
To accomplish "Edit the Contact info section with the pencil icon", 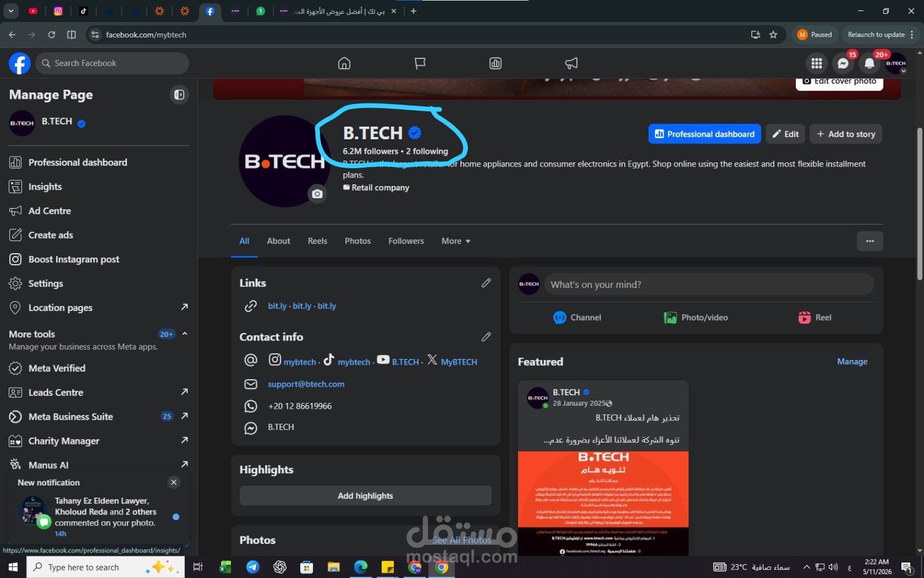I will pos(486,336).
